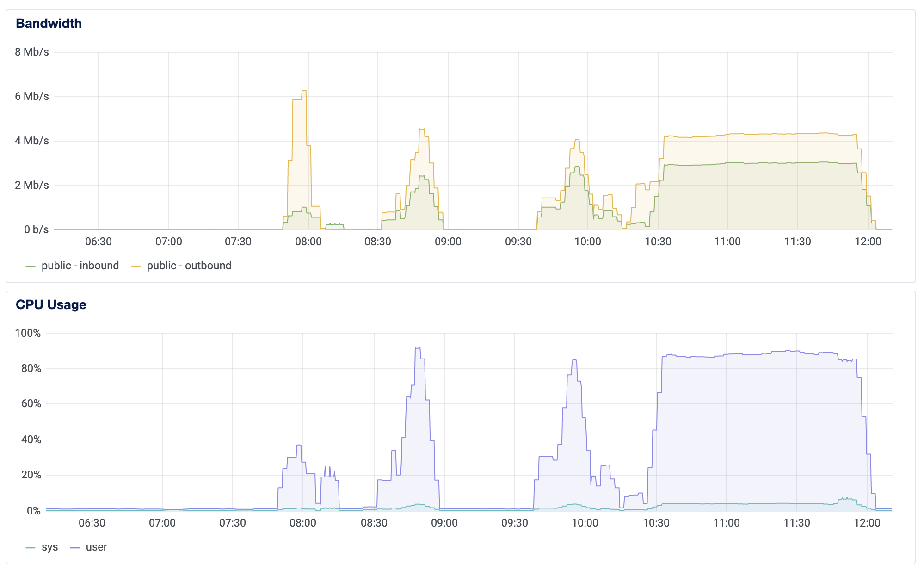Click the 6 Mb/s outbound peak near 08:00
The image size is (924, 570).
click(303, 91)
